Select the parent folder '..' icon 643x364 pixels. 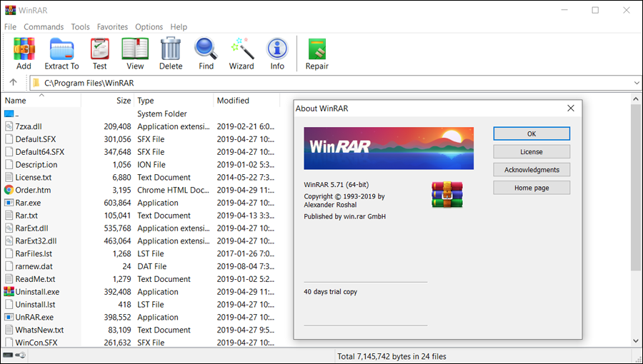coord(9,113)
